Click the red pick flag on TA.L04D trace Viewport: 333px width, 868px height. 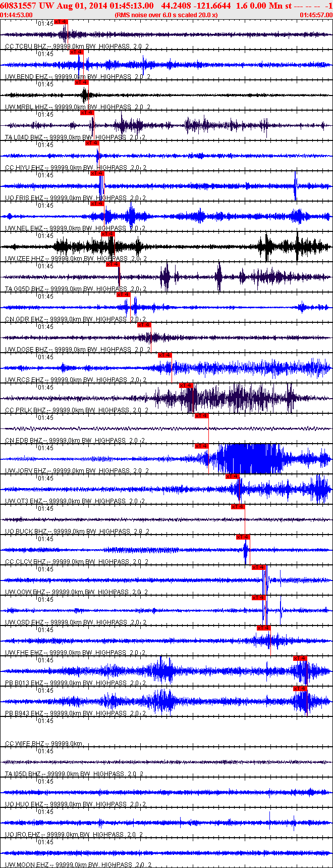pos(87,113)
